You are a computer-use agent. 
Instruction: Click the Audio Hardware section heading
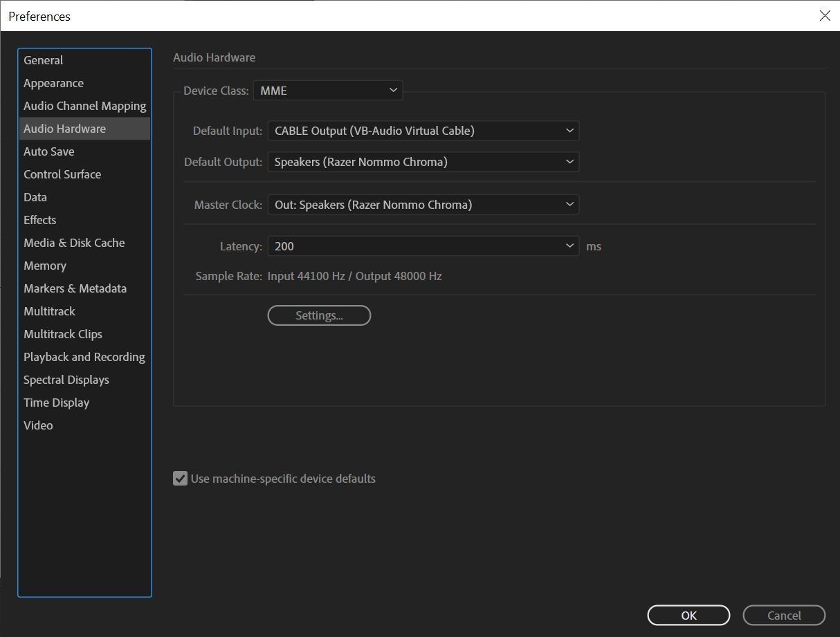click(x=214, y=57)
